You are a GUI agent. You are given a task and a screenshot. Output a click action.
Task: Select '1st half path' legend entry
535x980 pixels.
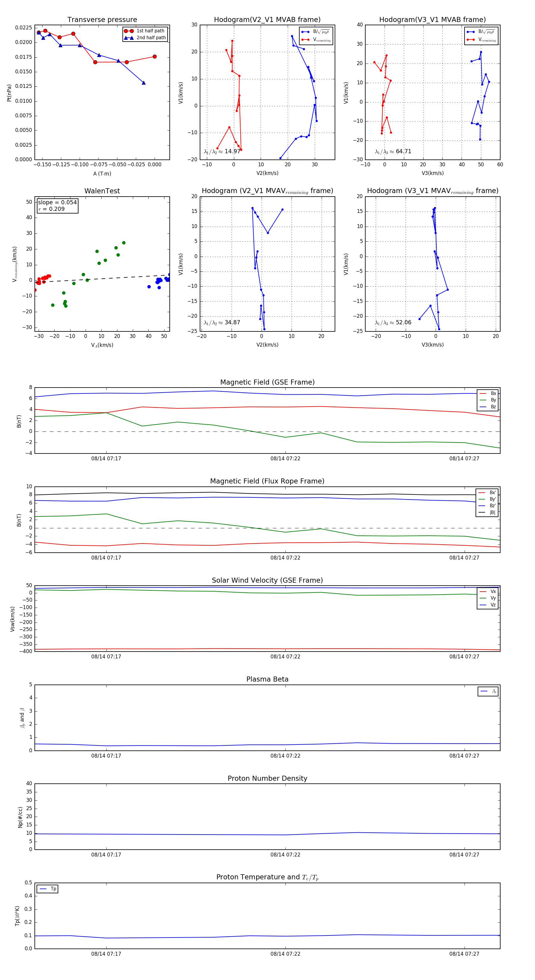[144, 31]
